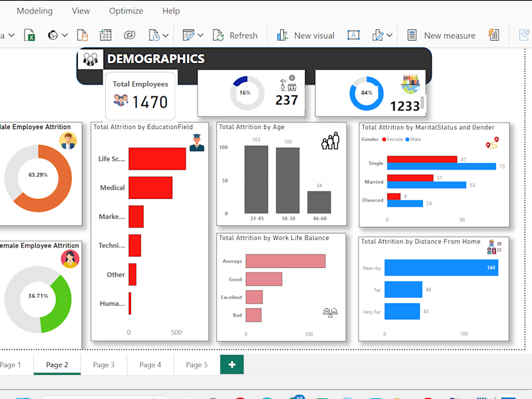Viewport: 532px width, 399px height.
Task: Click the Recent sources icon
Action: 154,35
